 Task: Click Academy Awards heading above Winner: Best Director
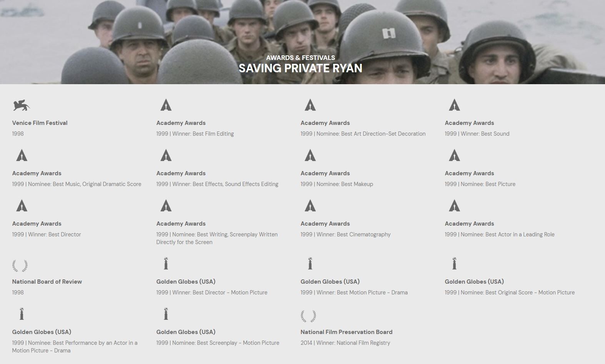(37, 224)
